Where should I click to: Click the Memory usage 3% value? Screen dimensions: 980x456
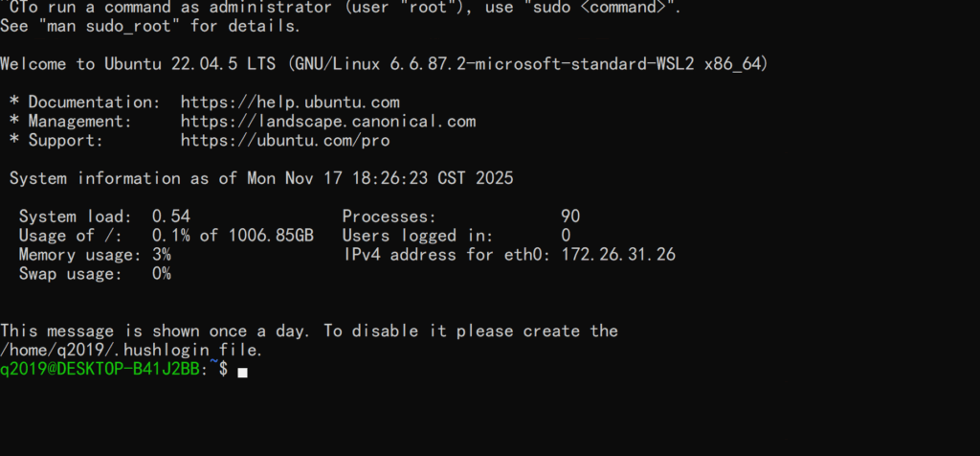tap(162, 255)
